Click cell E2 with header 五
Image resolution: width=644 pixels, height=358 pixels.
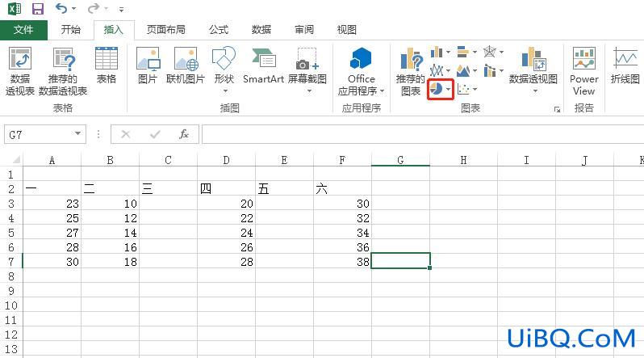pos(284,189)
